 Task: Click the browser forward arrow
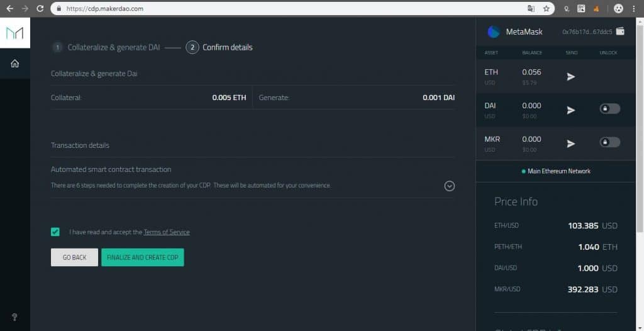coord(25,8)
